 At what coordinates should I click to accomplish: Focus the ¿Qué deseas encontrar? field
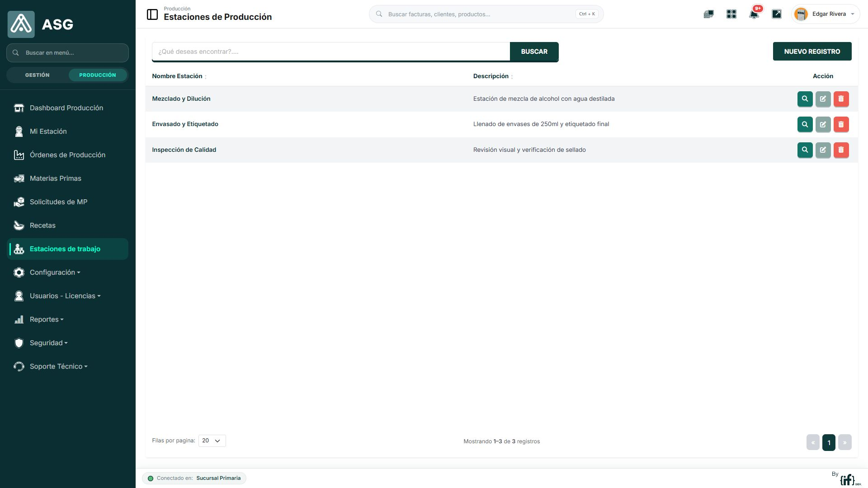(331, 52)
